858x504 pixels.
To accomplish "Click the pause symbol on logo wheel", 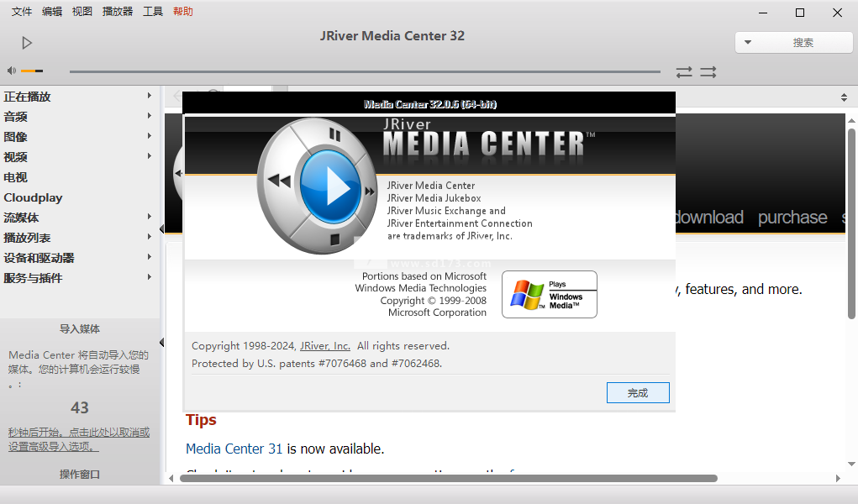I will click(x=335, y=134).
